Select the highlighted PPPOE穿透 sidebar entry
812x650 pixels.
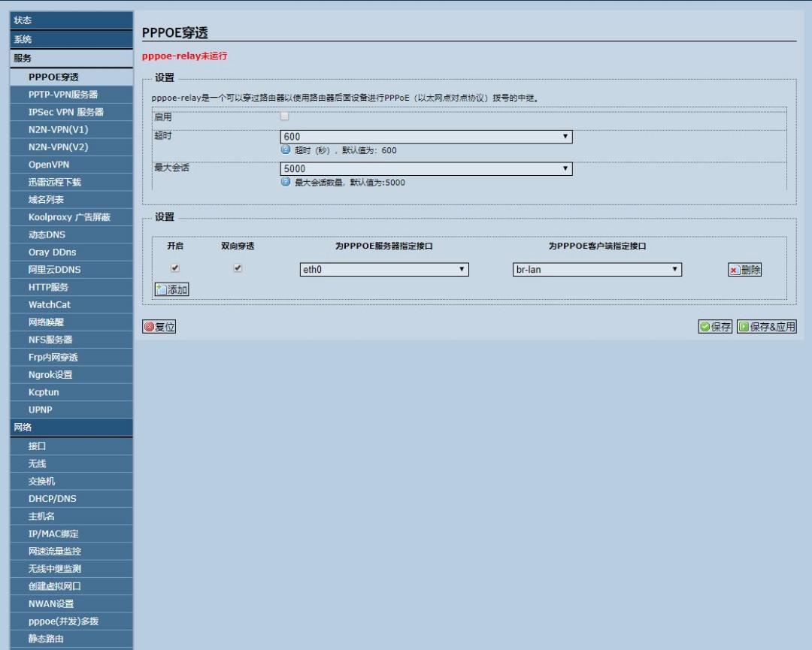pos(71,75)
